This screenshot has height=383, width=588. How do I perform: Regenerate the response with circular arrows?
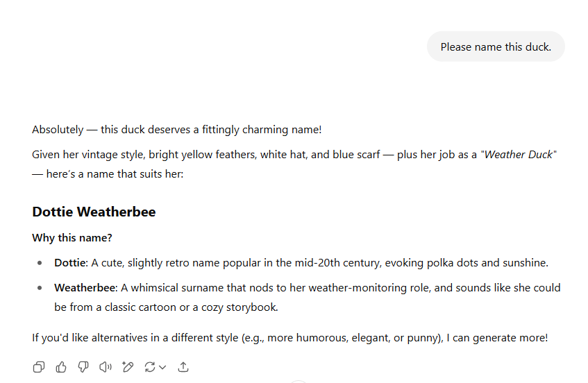149,367
